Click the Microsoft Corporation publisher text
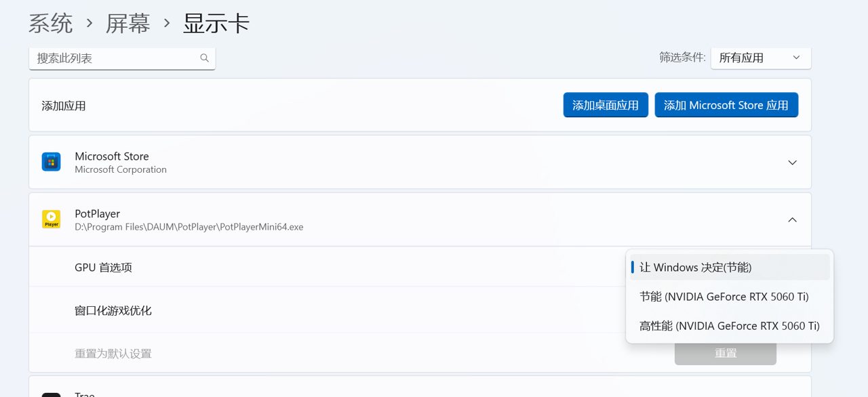 point(121,169)
